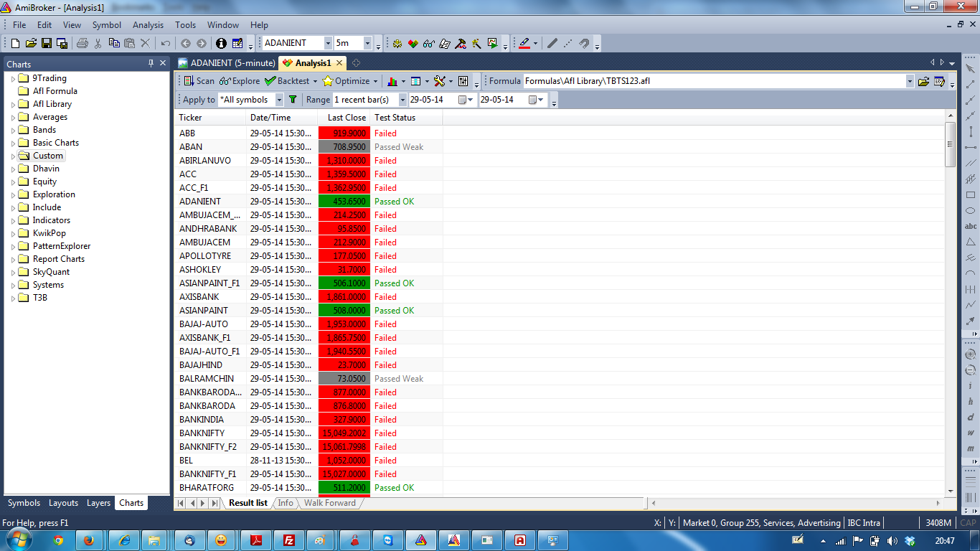Screen dimensions: 980x551
Task: Open the Range recent bars dropdown
Action: pos(402,100)
